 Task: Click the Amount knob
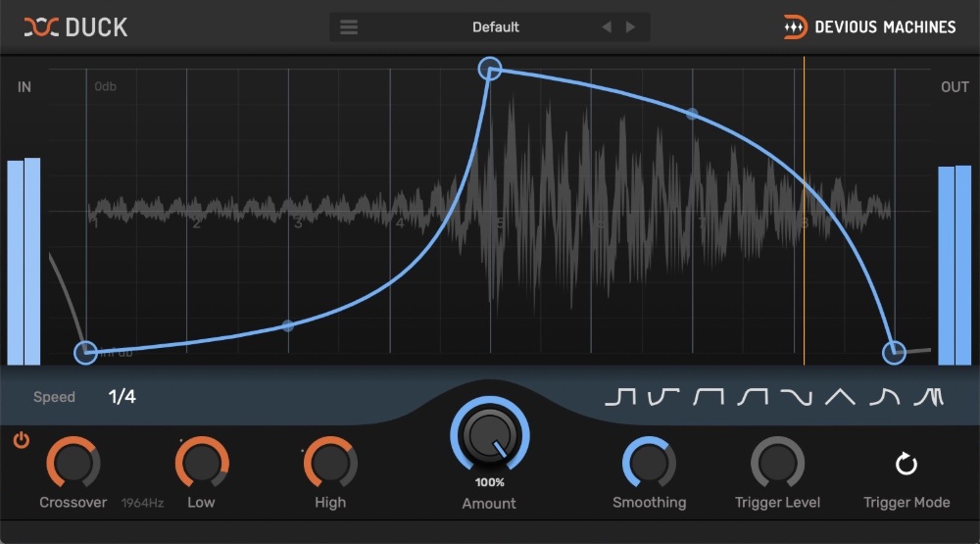(x=490, y=435)
